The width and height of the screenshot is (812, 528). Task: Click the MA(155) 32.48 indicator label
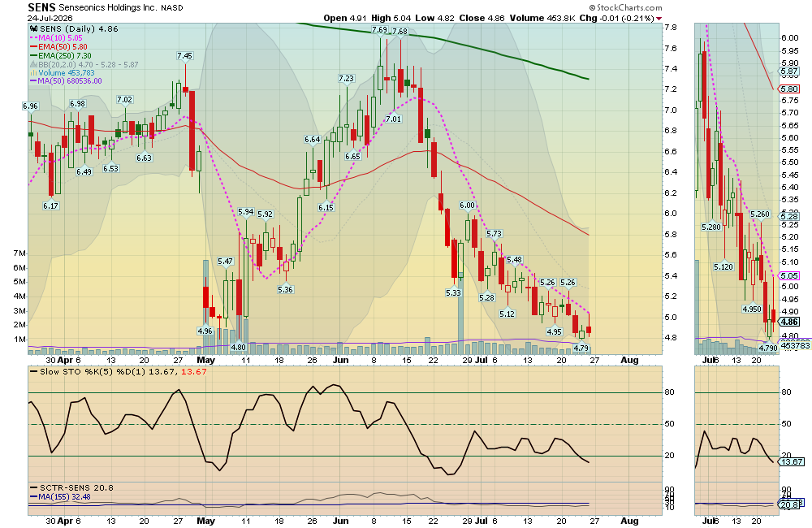click(x=60, y=497)
